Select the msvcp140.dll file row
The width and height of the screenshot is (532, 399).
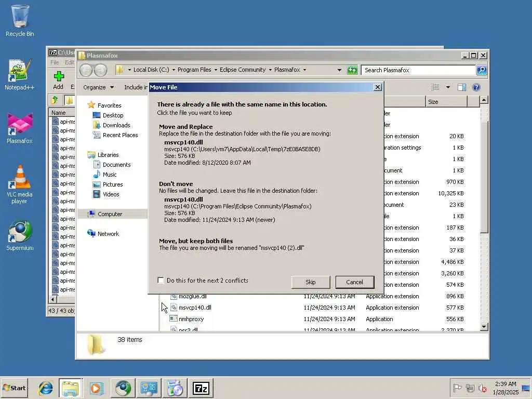[317, 308]
